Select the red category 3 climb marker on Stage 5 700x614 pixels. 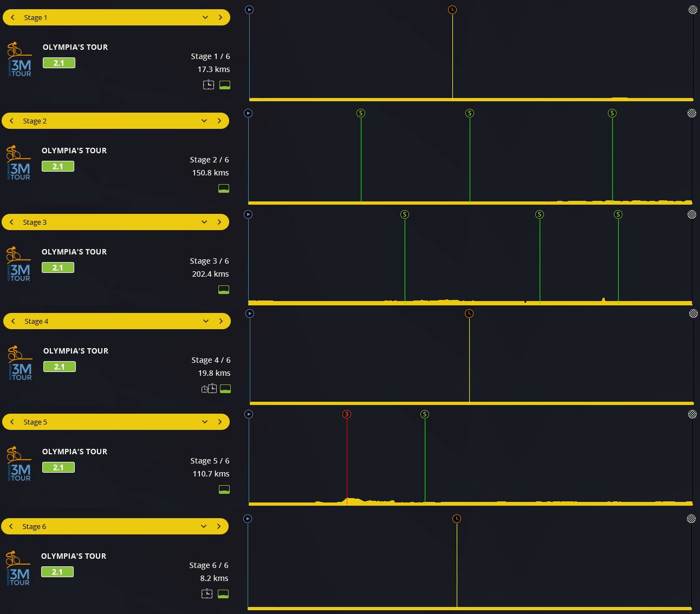tap(347, 414)
